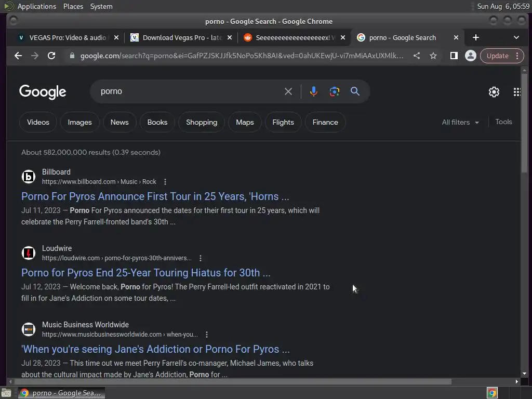This screenshot has height=399, width=532.
Task: Open more options for Music Business Worldwide result
Action: pos(207,335)
